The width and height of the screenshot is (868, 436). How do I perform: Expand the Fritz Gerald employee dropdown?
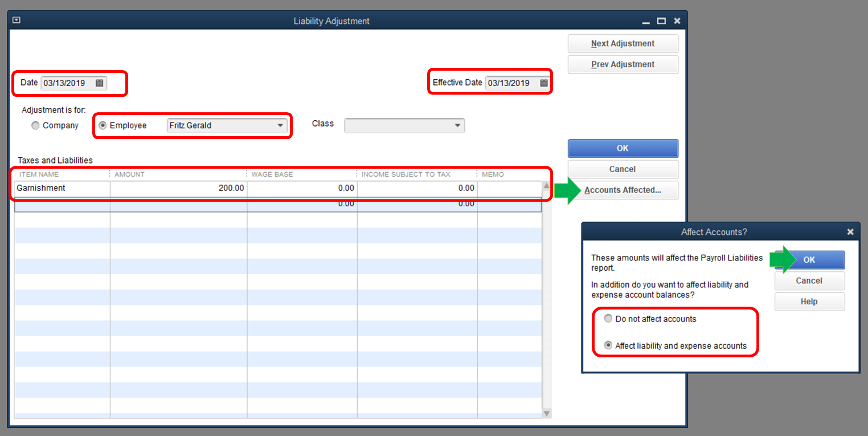point(280,125)
